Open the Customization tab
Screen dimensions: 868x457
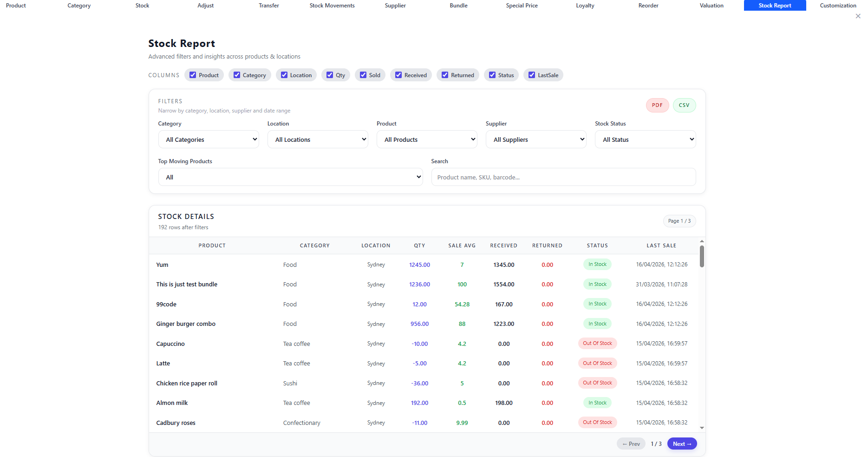pyautogui.click(x=838, y=6)
